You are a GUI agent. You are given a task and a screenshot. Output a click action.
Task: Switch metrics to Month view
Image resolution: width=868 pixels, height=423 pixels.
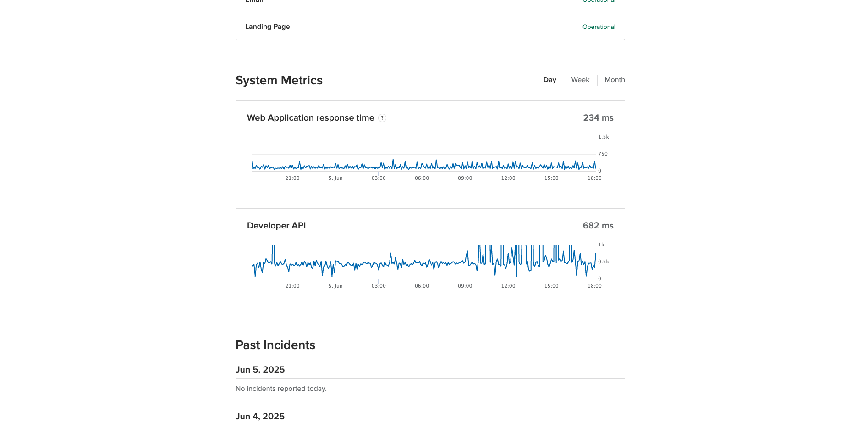[x=615, y=80]
